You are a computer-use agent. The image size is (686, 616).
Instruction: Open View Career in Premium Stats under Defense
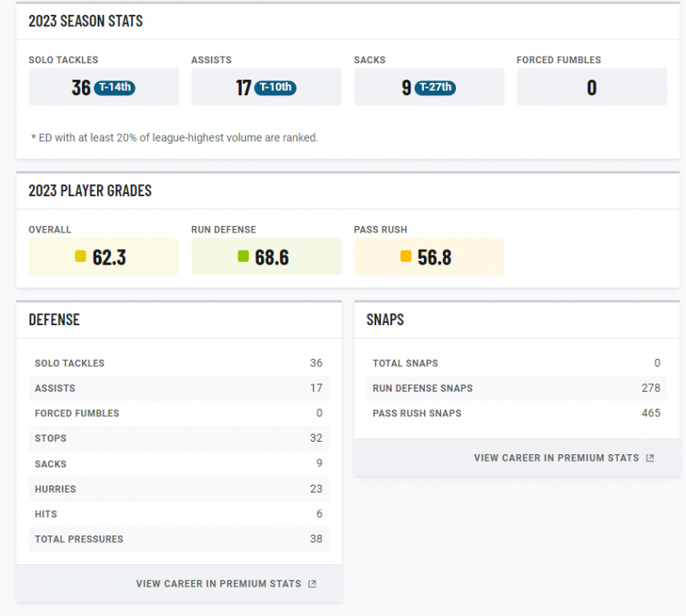[x=219, y=584]
